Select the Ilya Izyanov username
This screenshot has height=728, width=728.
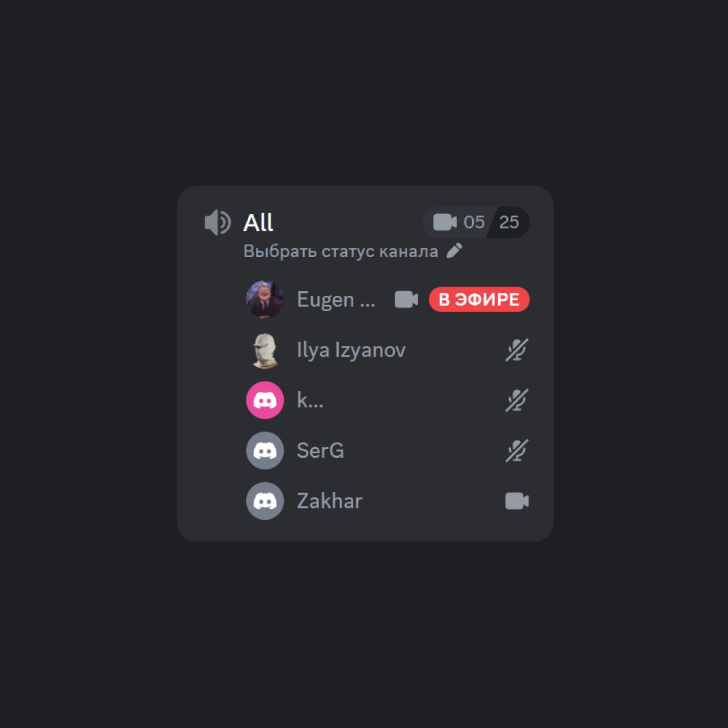tap(351, 350)
